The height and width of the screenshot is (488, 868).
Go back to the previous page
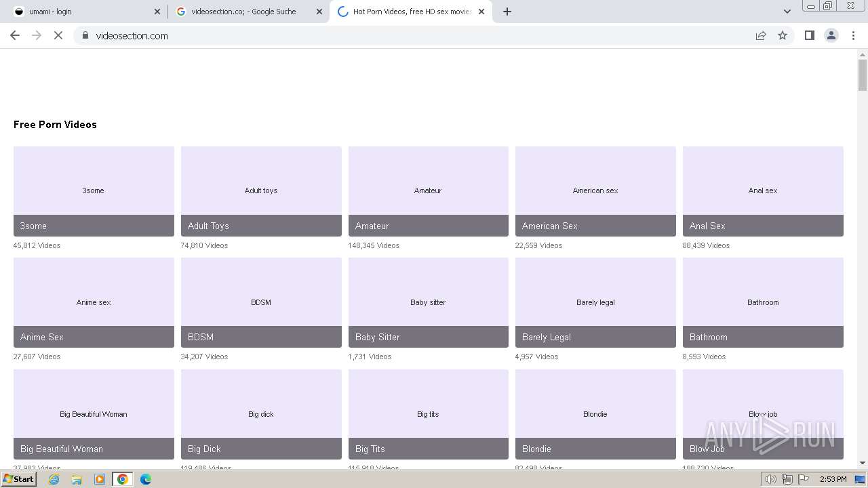[x=15, y=35]
